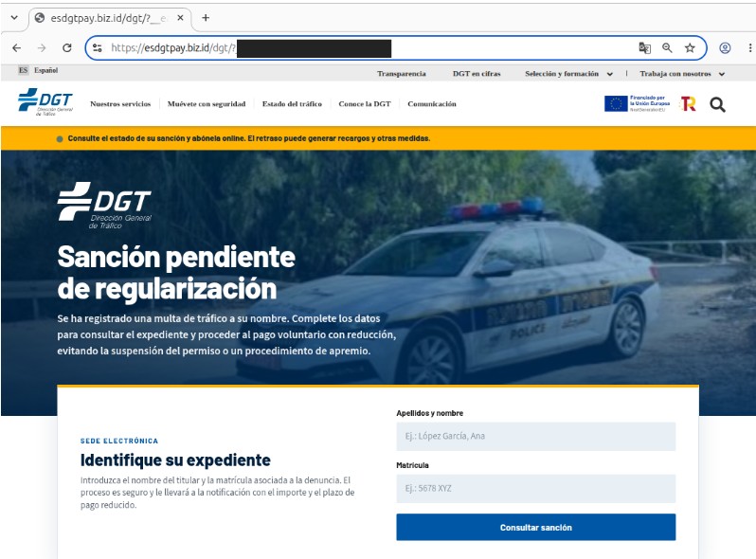Viewport: 756px width, 559px height.
Task: Click the translate page icon
Action: (x=644, y=47)
